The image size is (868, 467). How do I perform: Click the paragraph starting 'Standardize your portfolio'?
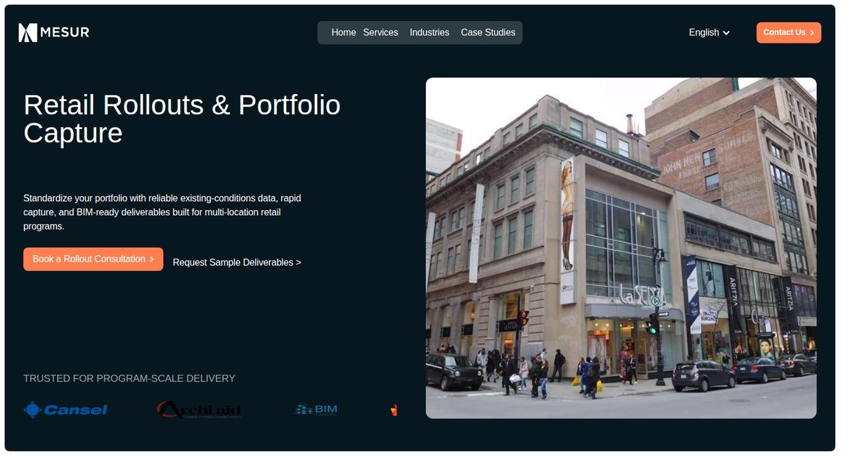pos(162,212)
